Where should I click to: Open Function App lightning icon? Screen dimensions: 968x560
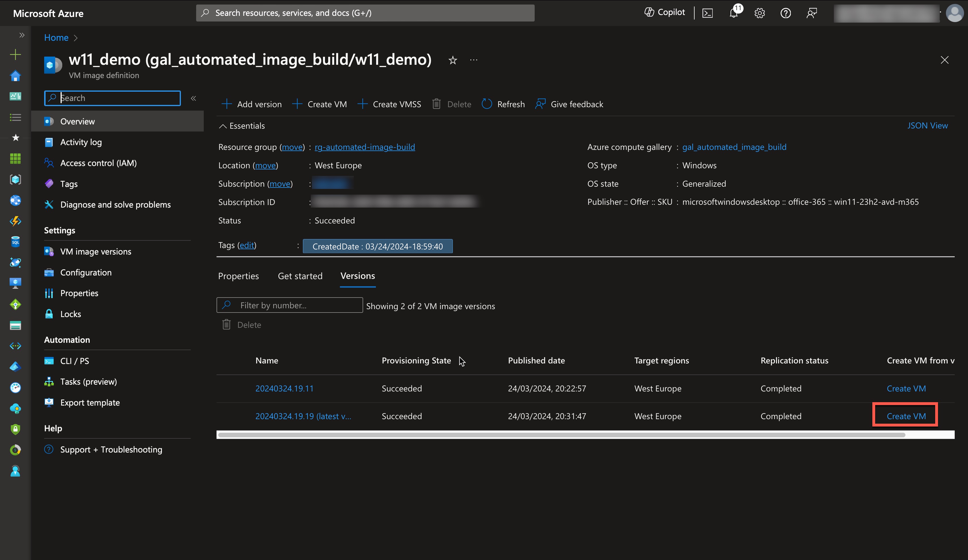click(x=15, y=221)
